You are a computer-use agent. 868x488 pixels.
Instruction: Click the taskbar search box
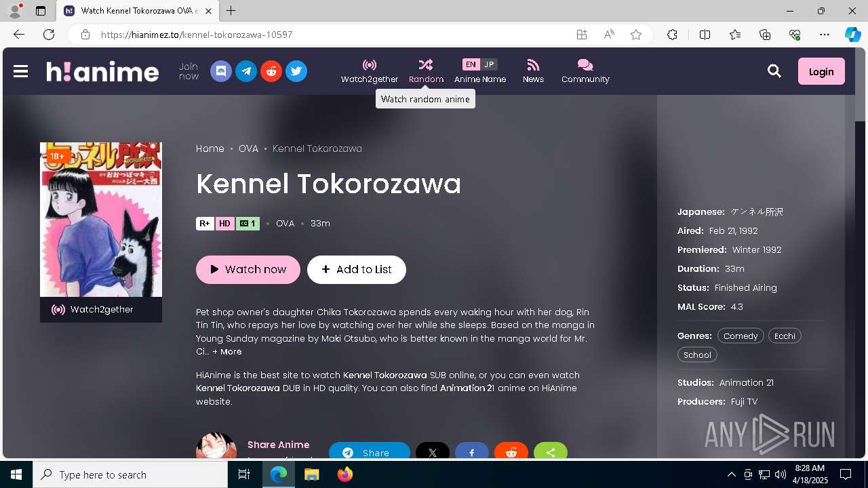pos(130,474)
